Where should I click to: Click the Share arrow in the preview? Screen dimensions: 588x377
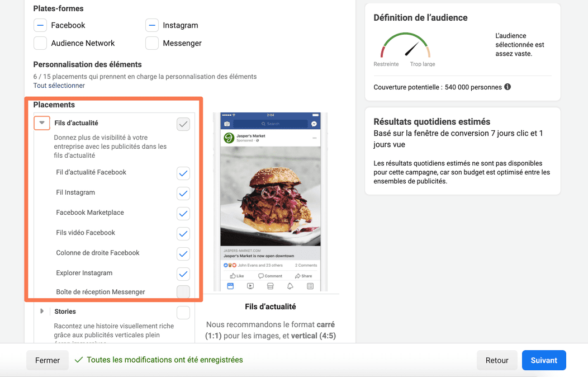coord(304,276)
